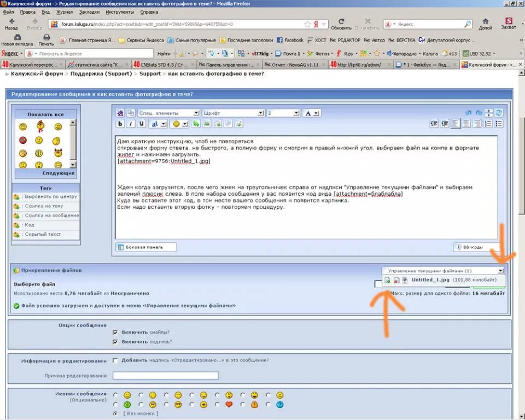Viewport: 525px width, 420px height.
Task: Select the question mark message icon radio
Action: click(x=268, y=404)
